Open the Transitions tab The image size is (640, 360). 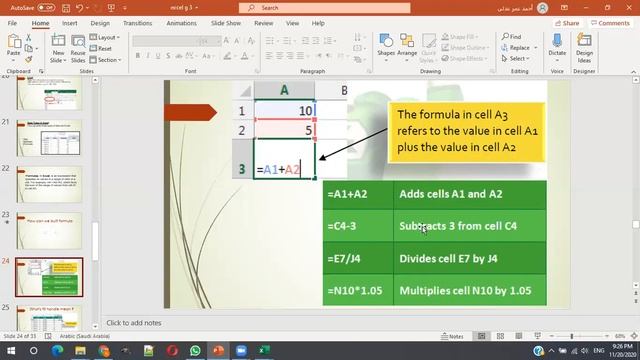click(138, 23)
